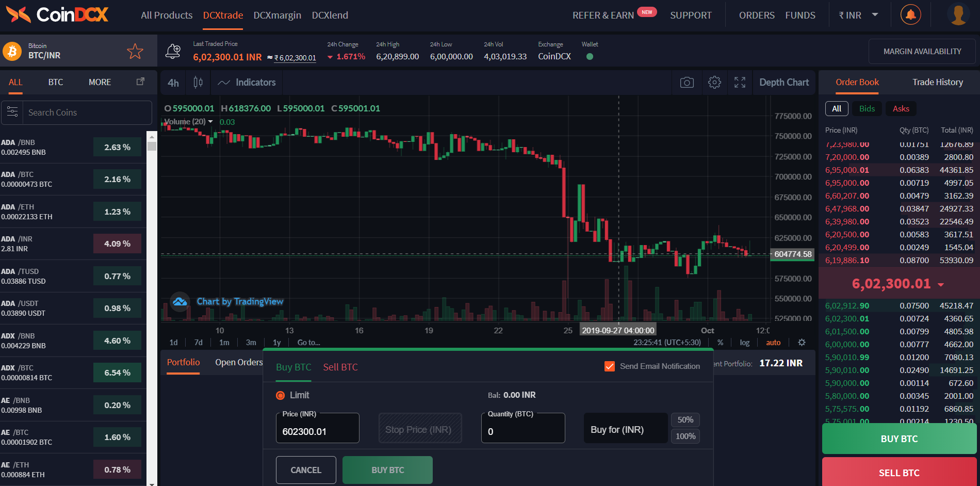The image size is (980, 486).
Task: Click the price alert bell icon
Action: (x=173, y=52)
